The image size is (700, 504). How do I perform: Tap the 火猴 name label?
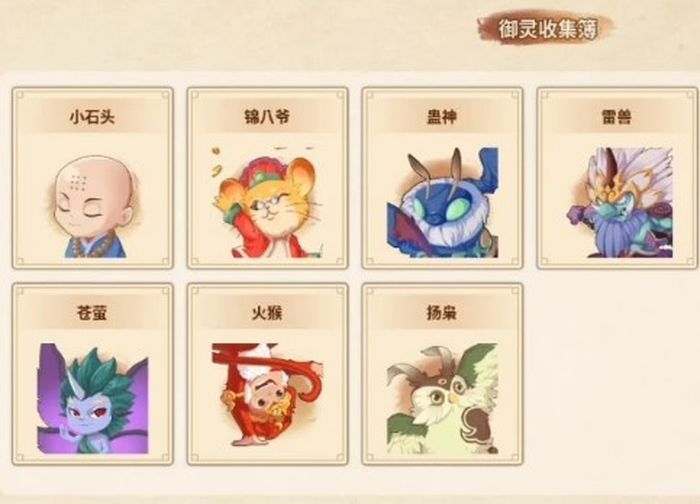pyautogui.click(x=267, y=312)
